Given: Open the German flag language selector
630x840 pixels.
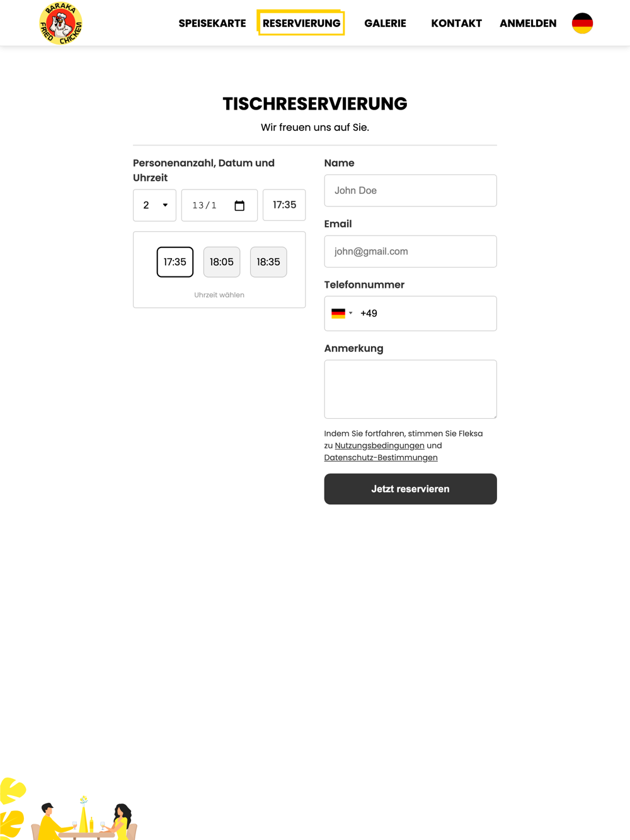Looking at the screenshot, I should coord(582,23).
